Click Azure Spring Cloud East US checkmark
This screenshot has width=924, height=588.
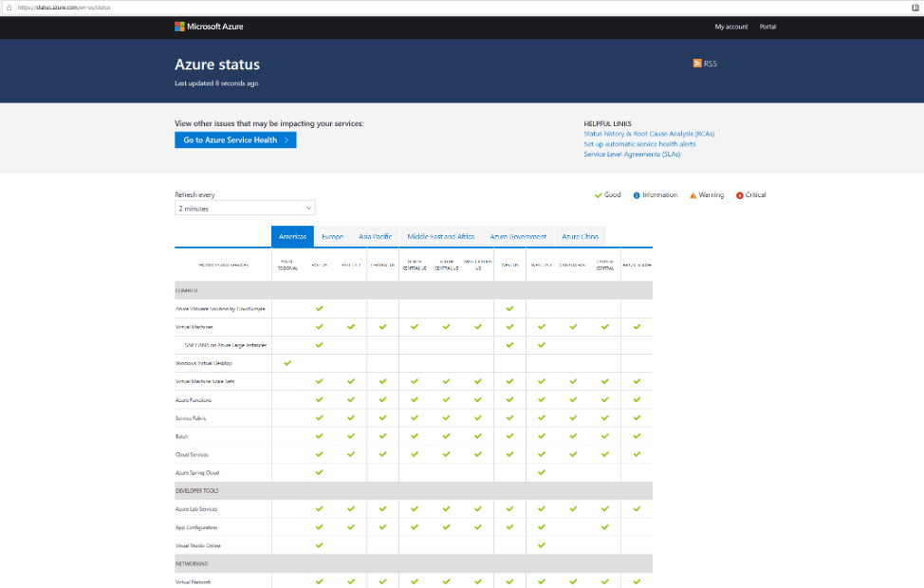pos(320,472)
